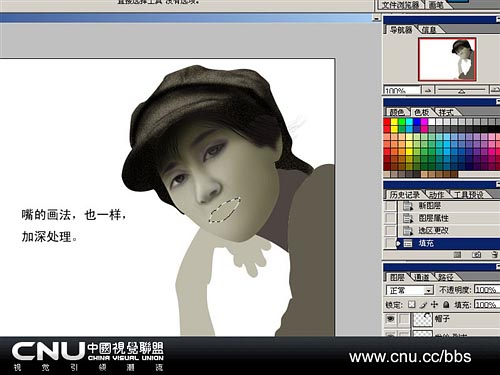Select the 图层 tab
Image resolution: width=500 pixels, height=375 pixels.
[397, 277]
